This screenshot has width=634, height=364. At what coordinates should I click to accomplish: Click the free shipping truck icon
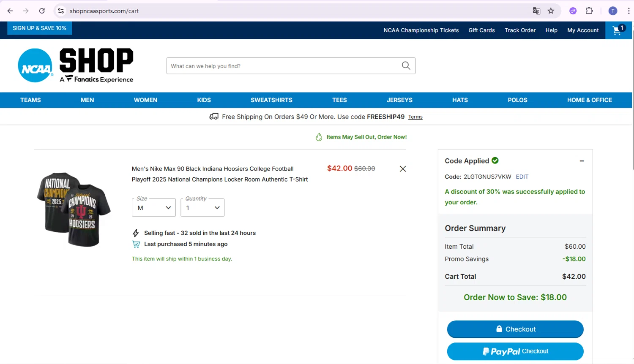214,117
